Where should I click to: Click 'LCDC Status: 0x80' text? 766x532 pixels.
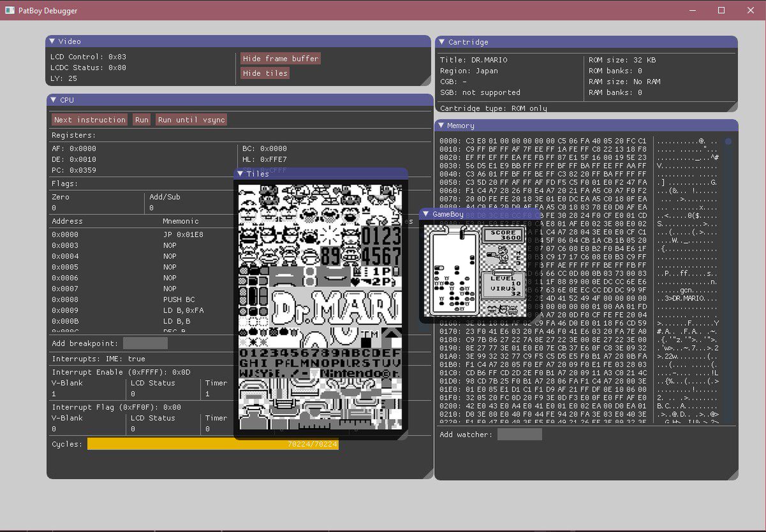tap(88, 68)
